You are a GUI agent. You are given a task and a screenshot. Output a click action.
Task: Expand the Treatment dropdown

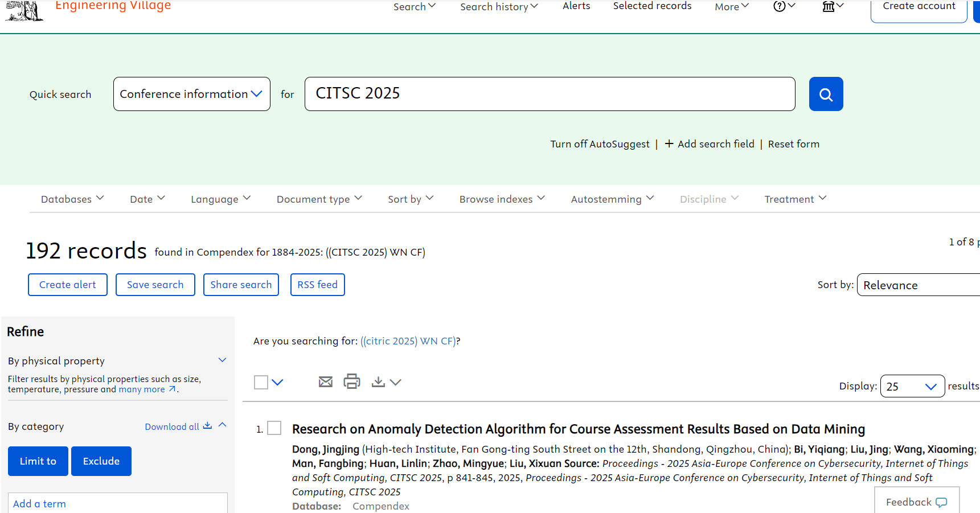click(x=796, y=199)
